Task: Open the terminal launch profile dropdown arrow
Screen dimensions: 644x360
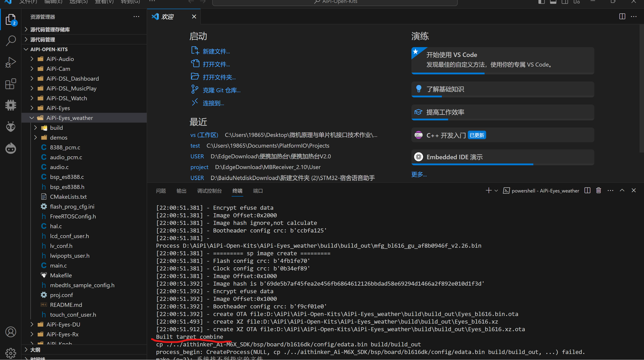Action: click(496, 190)
